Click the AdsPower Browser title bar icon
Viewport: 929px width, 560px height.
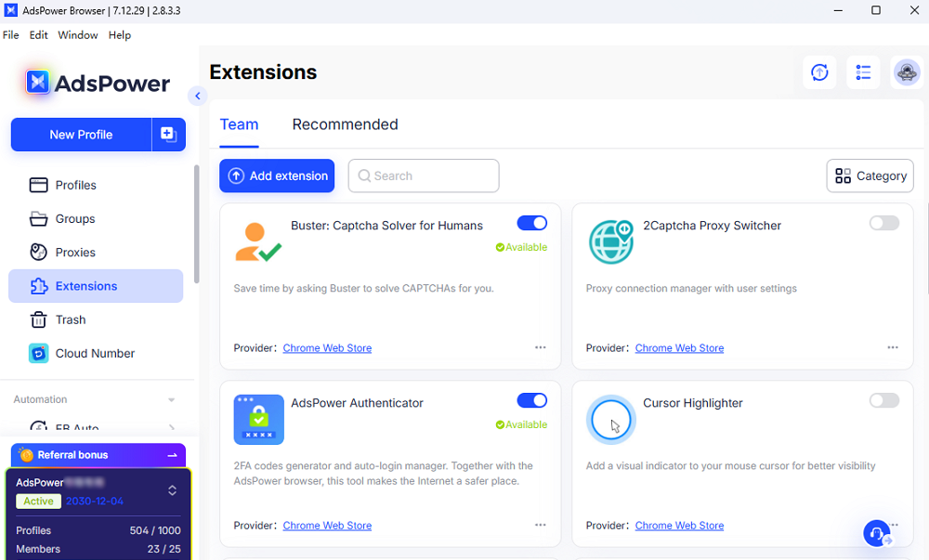10,10
